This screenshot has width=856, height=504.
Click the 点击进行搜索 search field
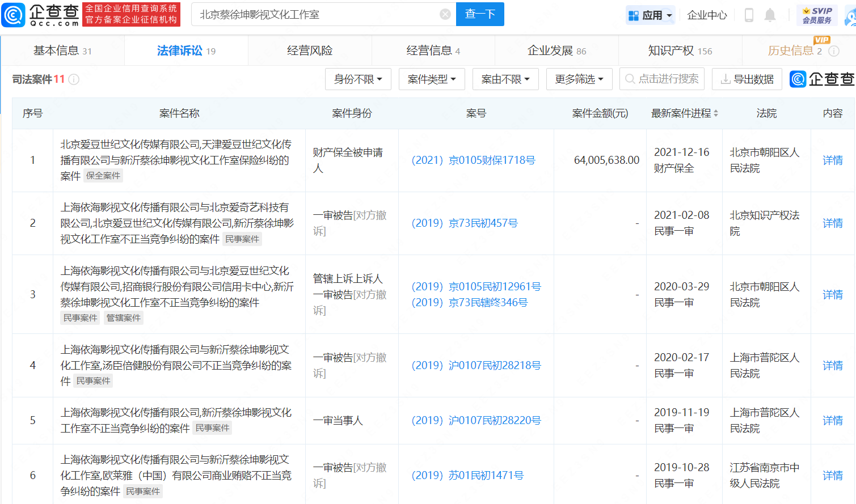point(662,79)
